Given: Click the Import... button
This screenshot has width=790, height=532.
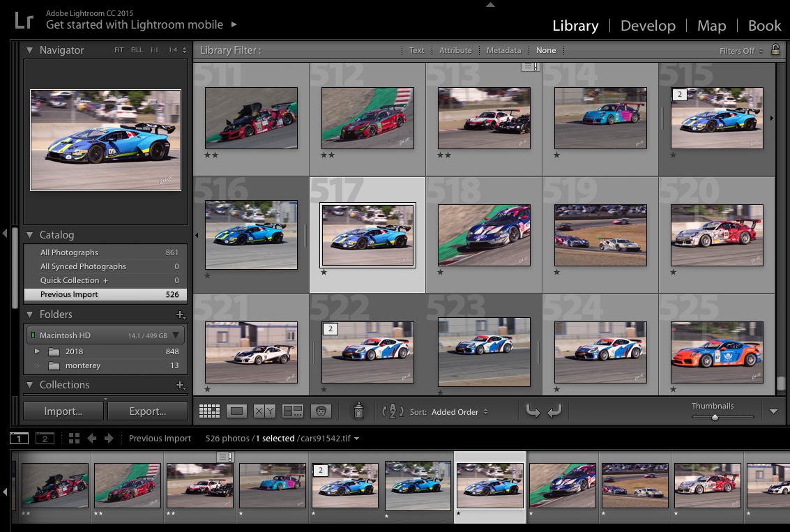Looking at the screenshot, I should (x=63, y=411).
